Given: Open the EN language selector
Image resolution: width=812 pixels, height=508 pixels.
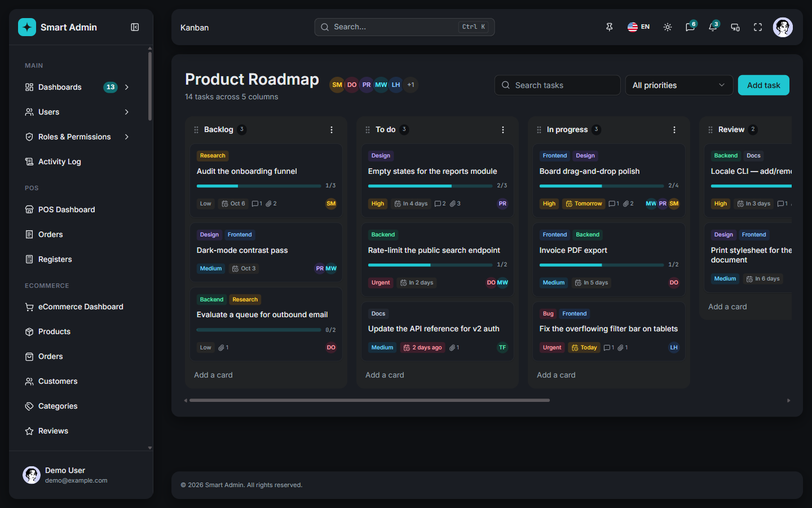Looking at the screenshot, I should click(639, 27).
